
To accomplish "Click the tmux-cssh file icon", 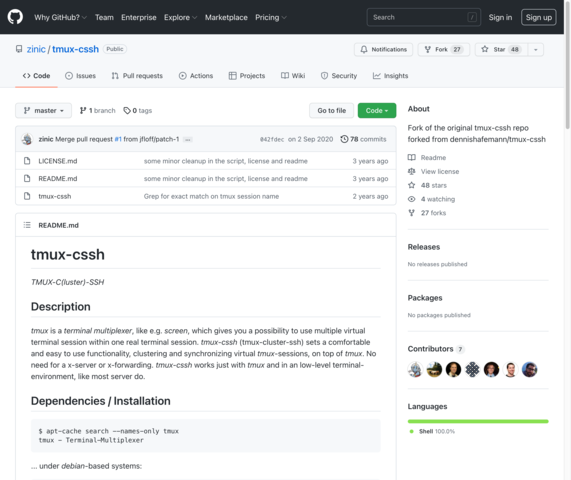I will (27, 196).
